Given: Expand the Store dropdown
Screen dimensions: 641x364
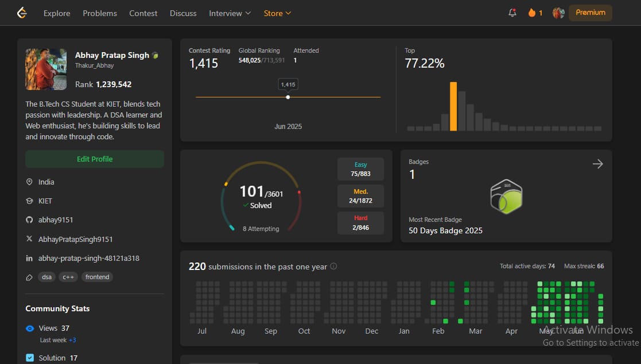Looking at the screenshot, I should (x=277, y=13).
